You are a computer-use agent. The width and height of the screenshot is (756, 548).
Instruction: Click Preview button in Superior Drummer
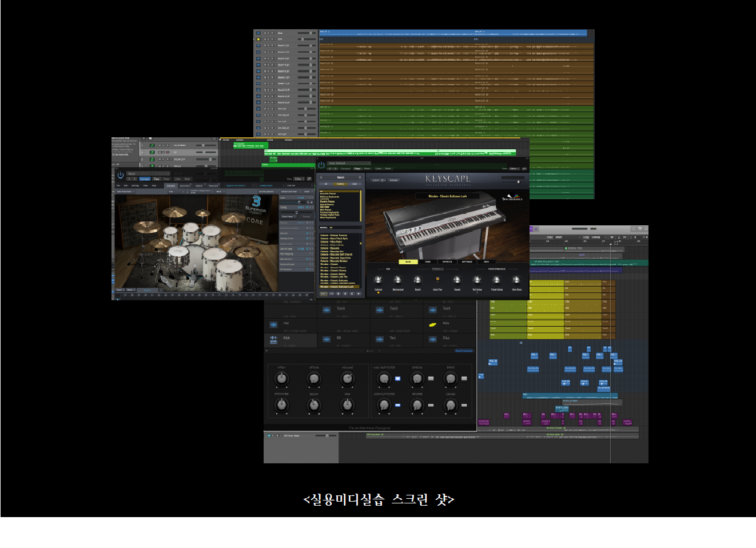[307, 216]
